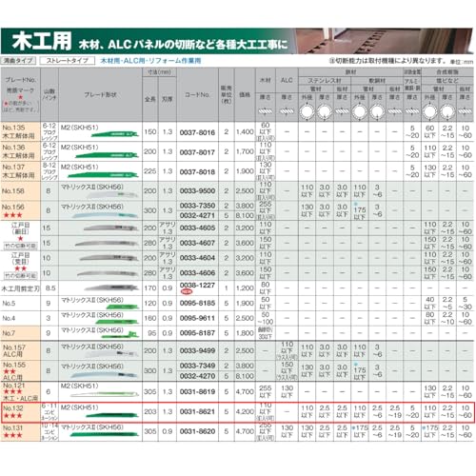This screenshot has width=476, height=476.
Task: Click the No.135 blade shape image
Action: coord(115,134)
